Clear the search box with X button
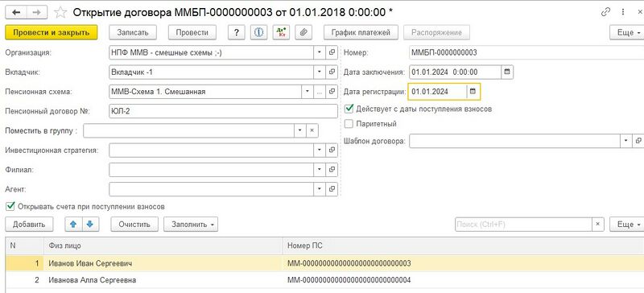 [x=597, y=225]
